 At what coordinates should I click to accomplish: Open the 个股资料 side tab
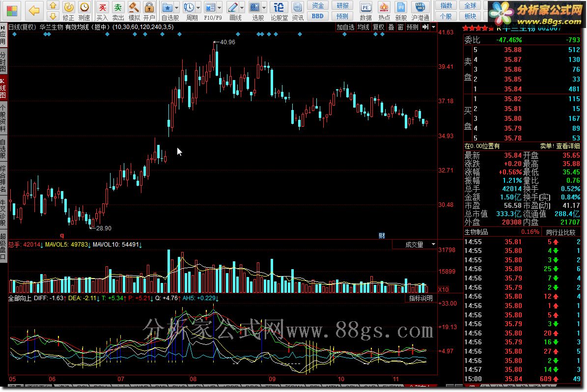click(3, 117)
